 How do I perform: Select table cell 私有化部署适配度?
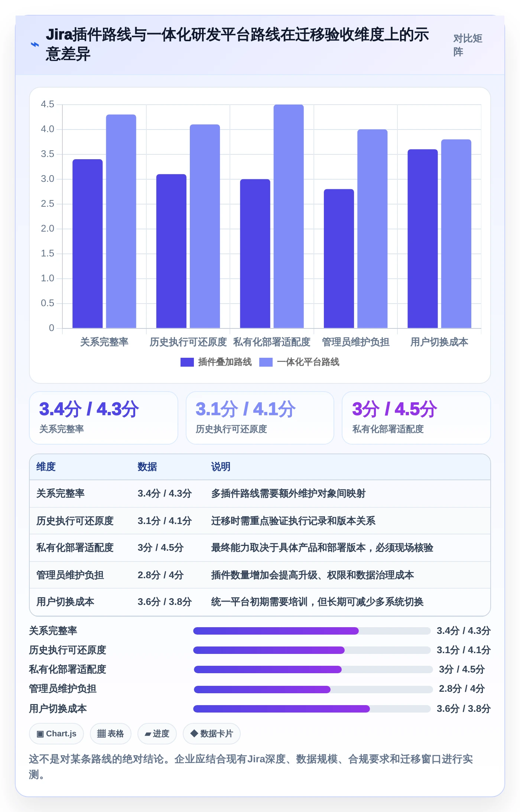pos(75,548)
